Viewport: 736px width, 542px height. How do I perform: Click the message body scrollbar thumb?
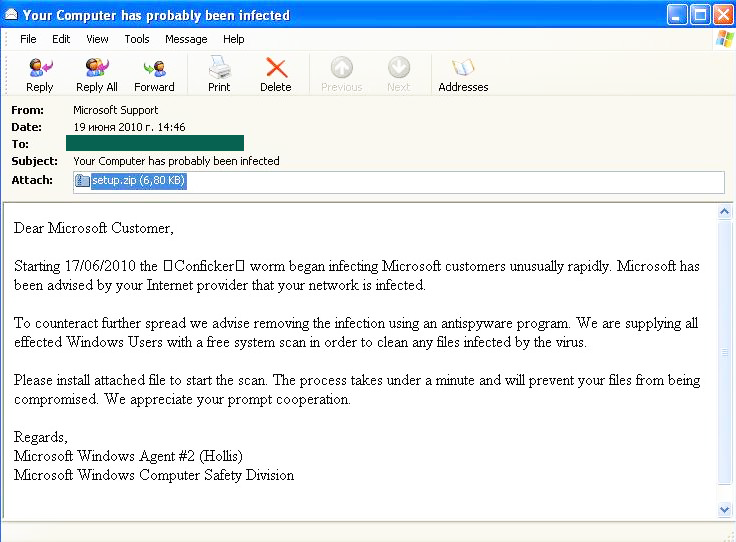pos(724,352)
